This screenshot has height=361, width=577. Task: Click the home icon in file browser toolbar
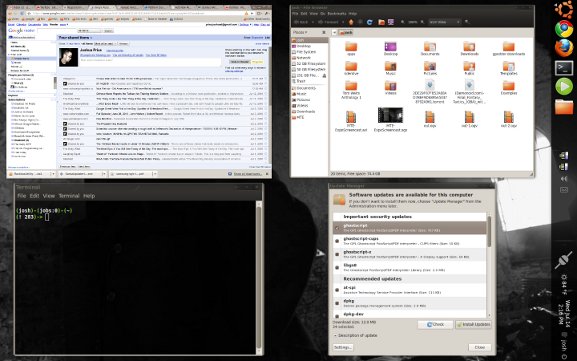click(381, 22)
